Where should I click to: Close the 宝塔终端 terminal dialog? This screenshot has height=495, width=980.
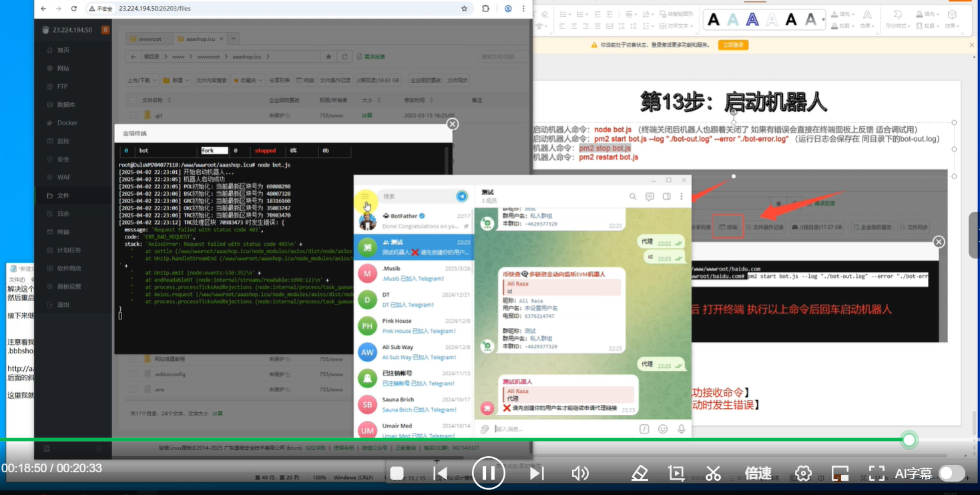(453, 124)
